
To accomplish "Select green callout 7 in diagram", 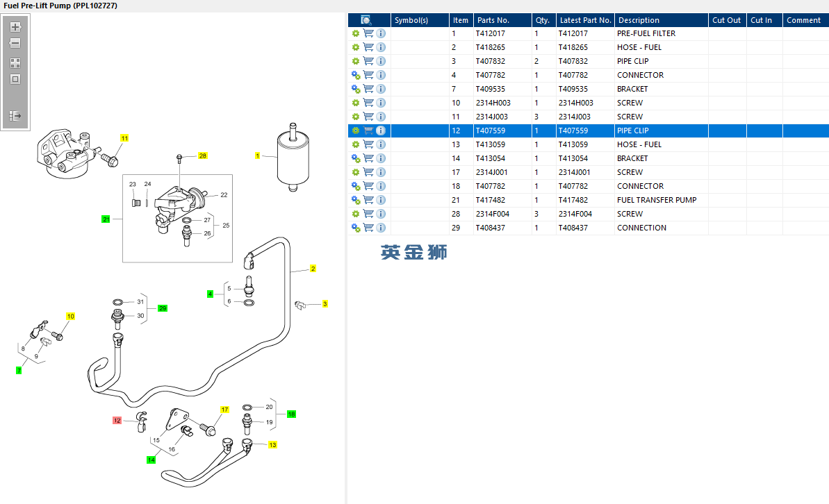I will pyautogui.click(x=19, y=371).
